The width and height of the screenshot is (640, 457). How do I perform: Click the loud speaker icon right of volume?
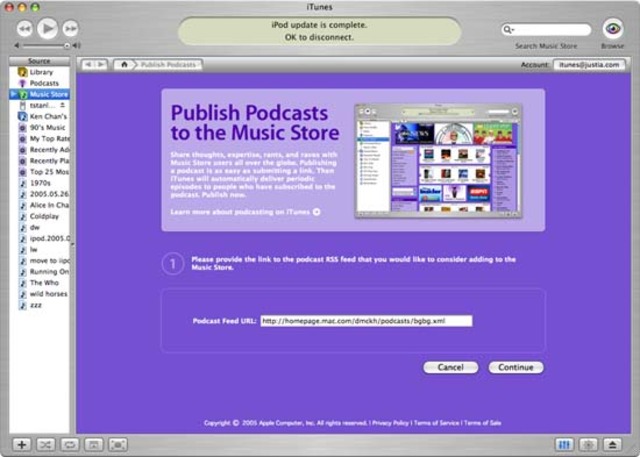tap(76, 46)
